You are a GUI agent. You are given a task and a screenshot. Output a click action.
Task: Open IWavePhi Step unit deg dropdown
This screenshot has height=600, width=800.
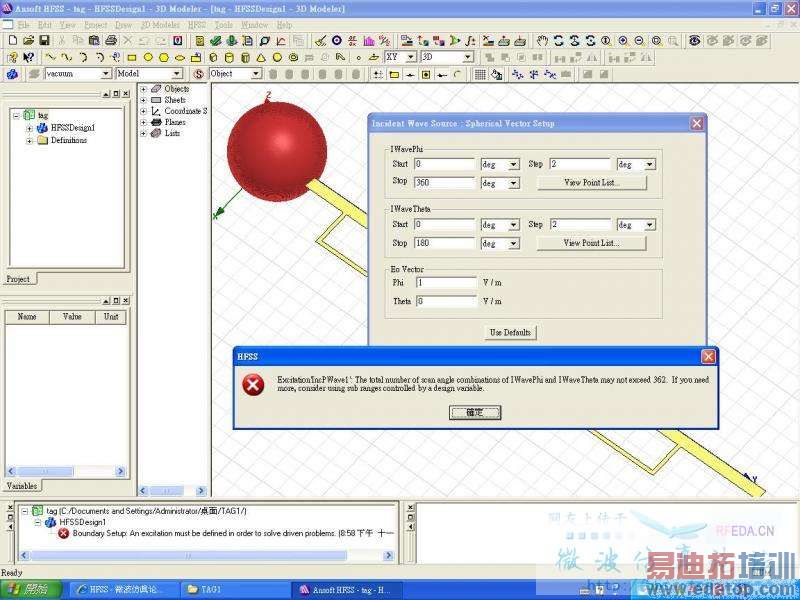pyautogui.click(x=650, y=164)
